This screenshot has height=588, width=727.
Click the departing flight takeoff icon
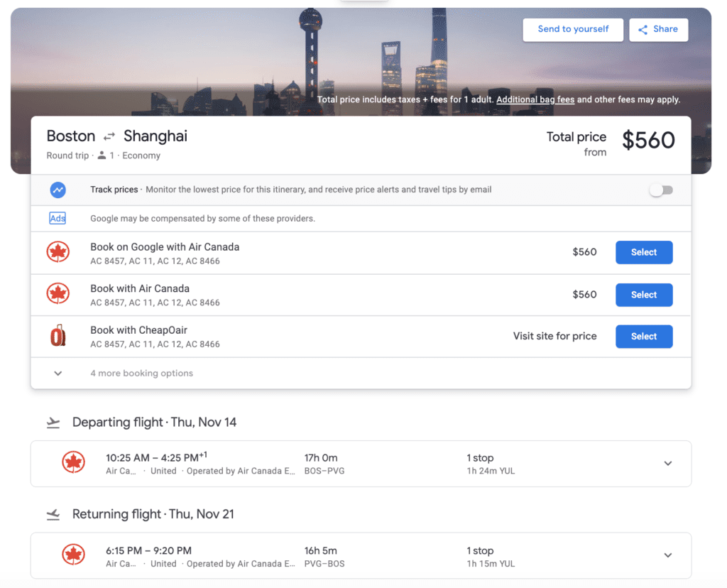tap(53, 421)
